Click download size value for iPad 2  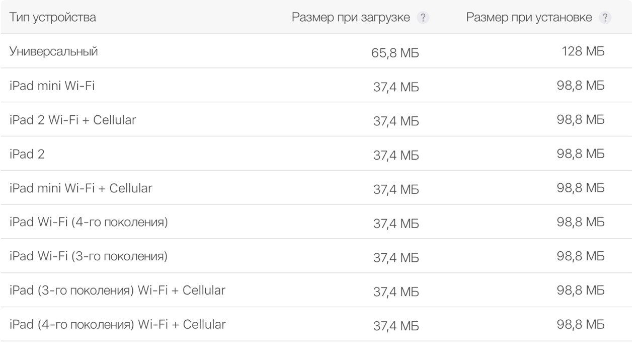click(x=395, y=155)
